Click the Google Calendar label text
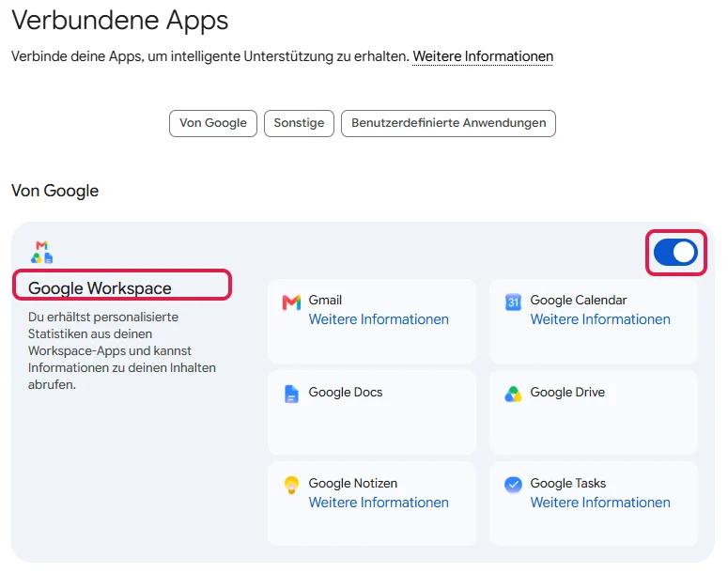728x573 pixels. point(579,300)
